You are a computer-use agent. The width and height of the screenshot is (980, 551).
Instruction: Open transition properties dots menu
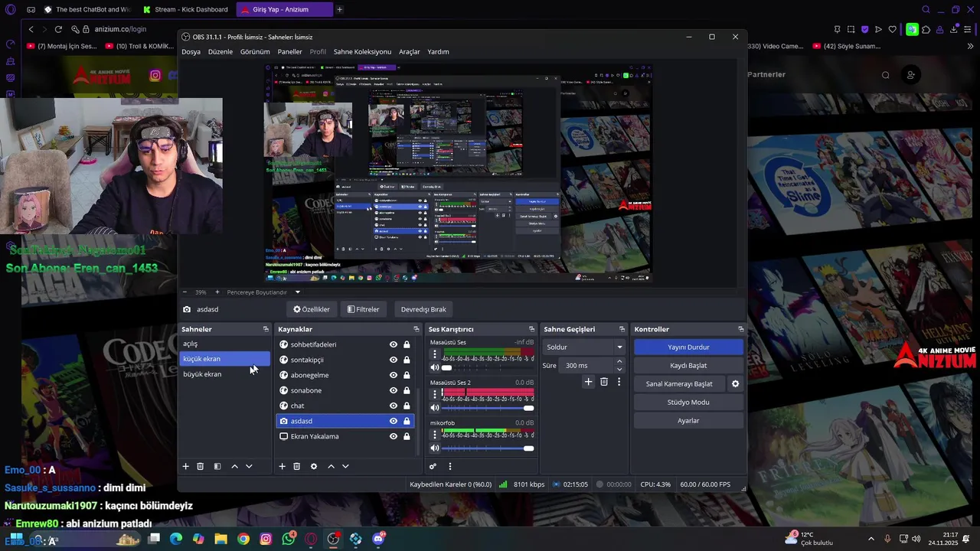click(x=619, y=381)
